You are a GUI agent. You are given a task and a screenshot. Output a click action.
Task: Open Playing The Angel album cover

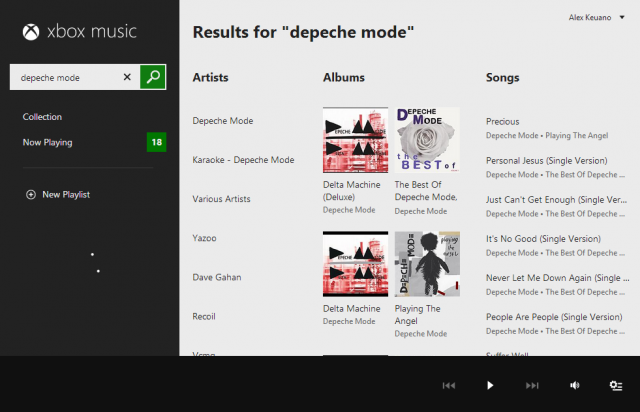click(427, 264)
